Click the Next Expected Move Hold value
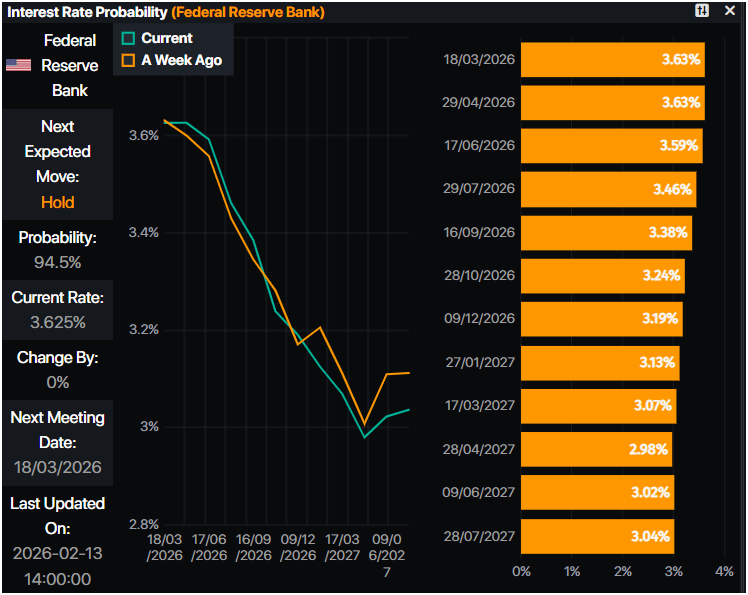This screenshot has height=595, width=748. point(57,202)
